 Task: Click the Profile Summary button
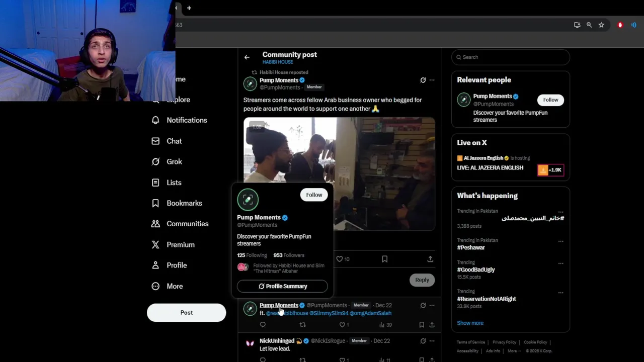click(282, 286)
